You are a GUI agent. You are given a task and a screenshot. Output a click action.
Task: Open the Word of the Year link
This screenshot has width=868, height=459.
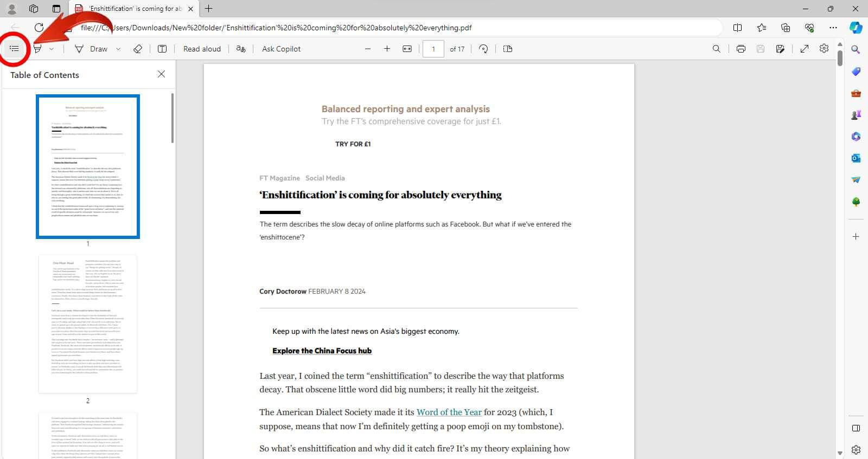(449, 412)
